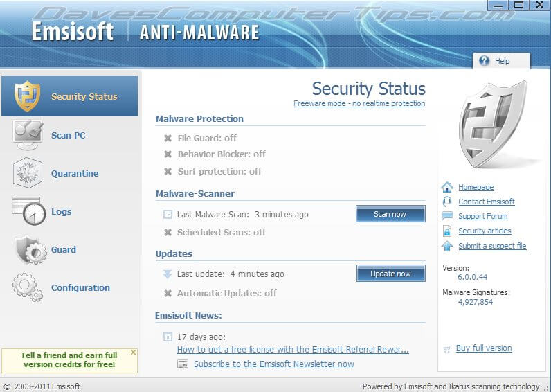Open Configuration in the sidebar
This screenshot has width=551, height=392.
80,287
